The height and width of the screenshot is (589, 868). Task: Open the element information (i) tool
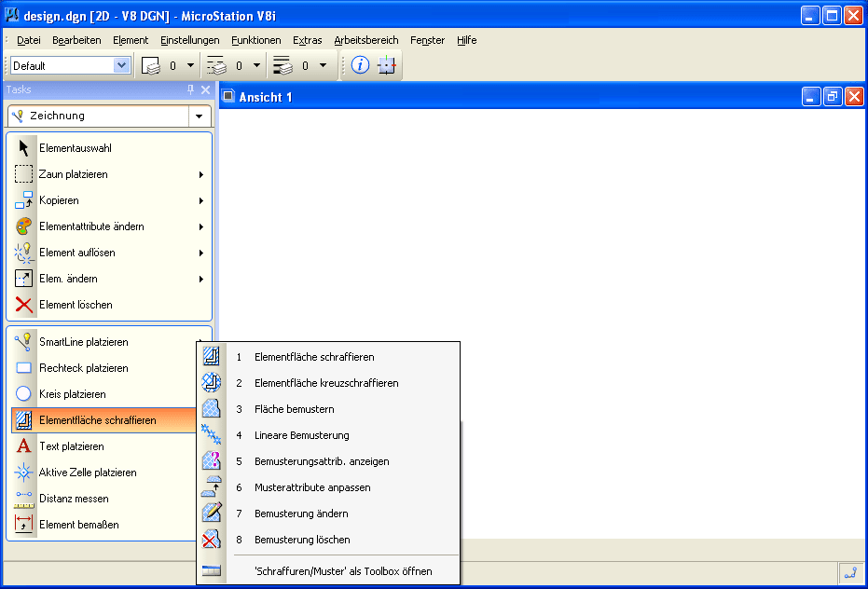point(360,65)
